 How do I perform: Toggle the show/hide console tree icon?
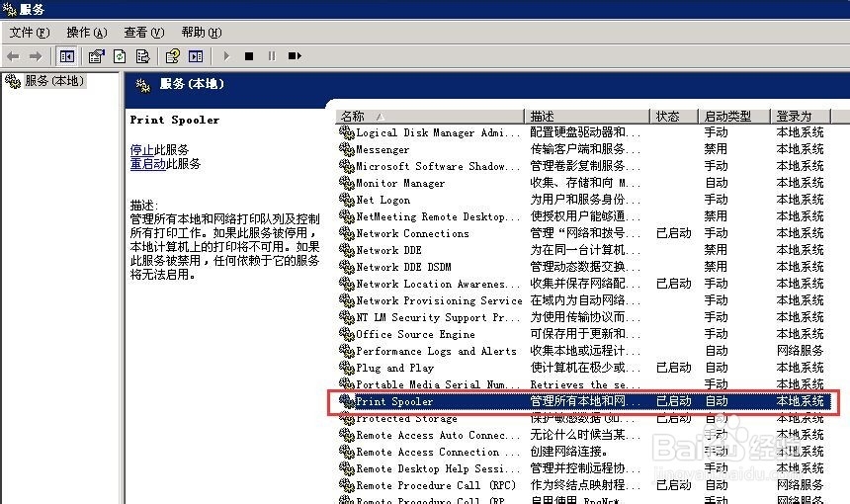[x=67, y=56]
